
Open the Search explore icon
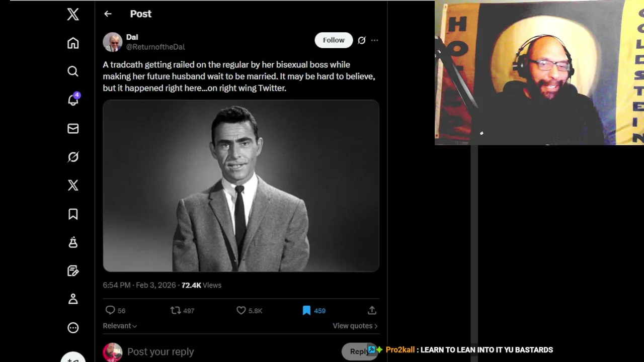73,71
